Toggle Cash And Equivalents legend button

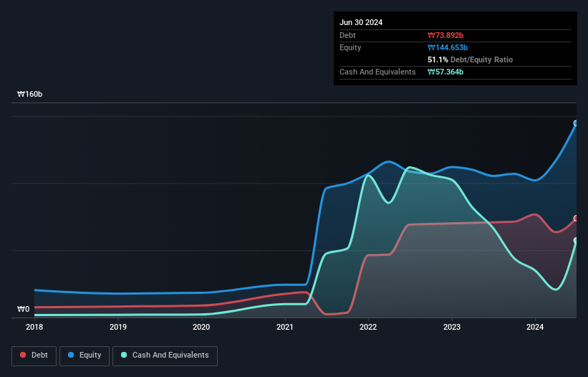(165, 355)
